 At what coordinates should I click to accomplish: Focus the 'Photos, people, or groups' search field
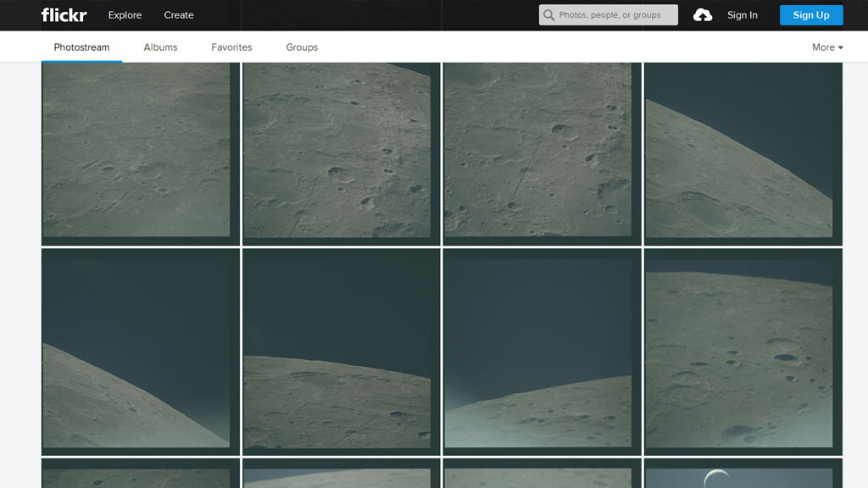(615, 15)
